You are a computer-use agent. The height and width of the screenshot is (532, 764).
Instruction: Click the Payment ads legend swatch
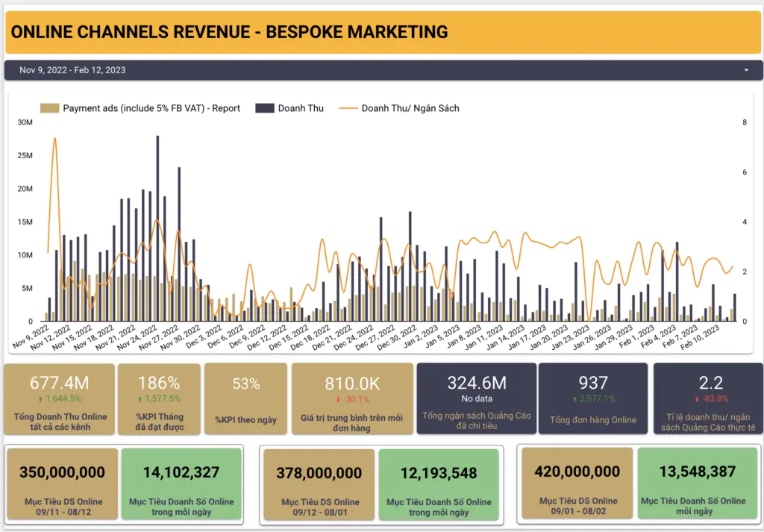[50, 108]
